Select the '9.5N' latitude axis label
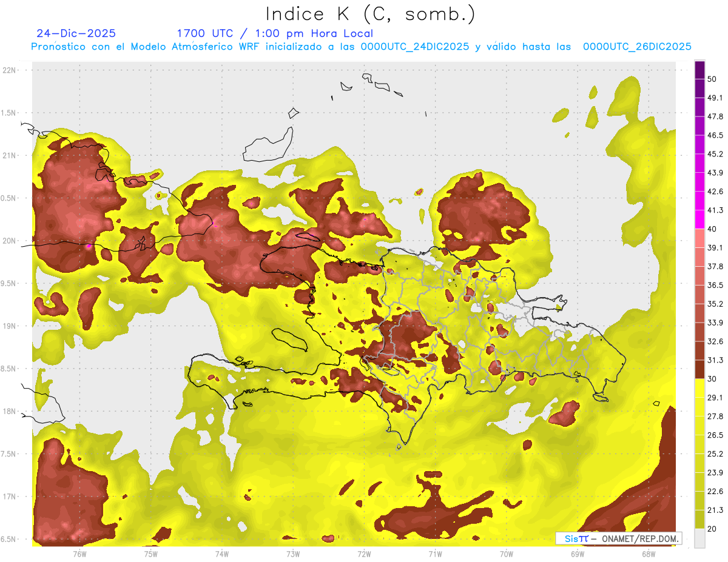 click(x=8, y=284)
